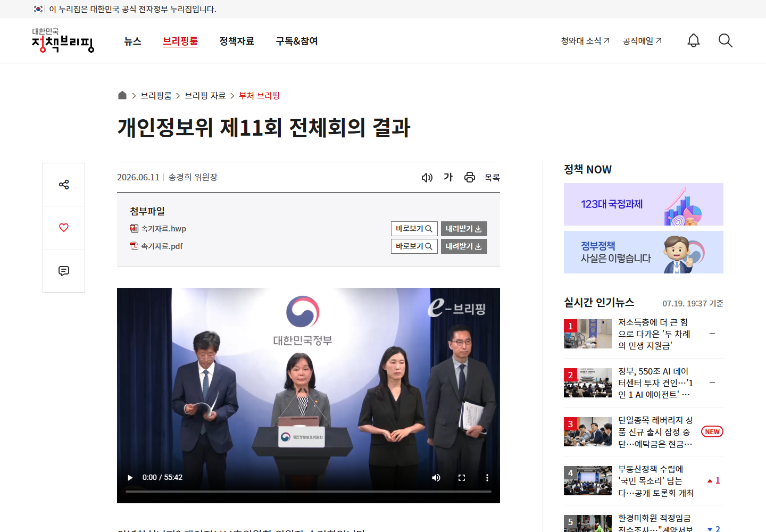Select the 첨부파일 heading

click(147, 211)
